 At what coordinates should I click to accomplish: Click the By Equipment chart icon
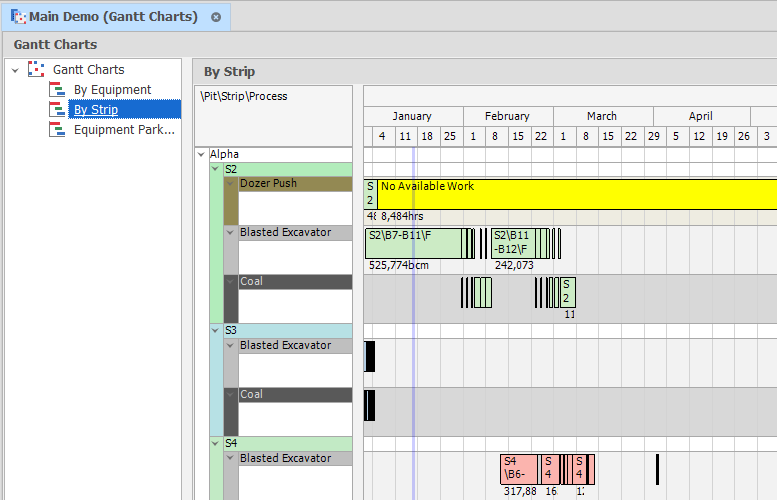tap(56, 90)
